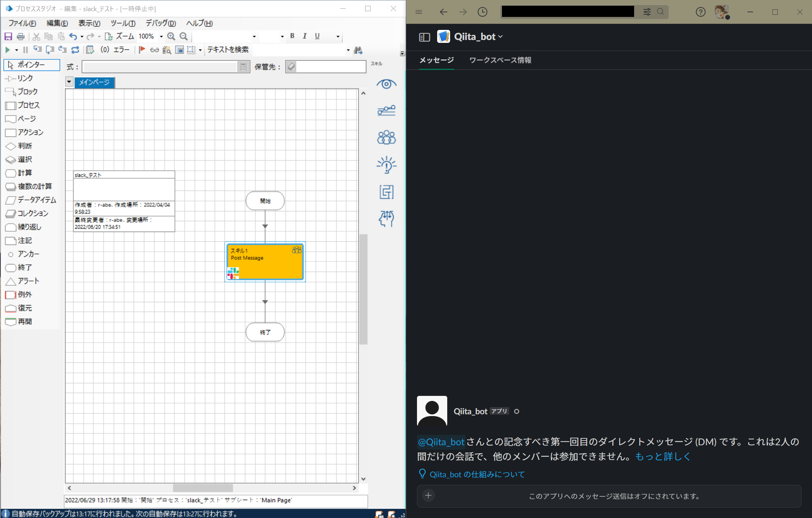Open the page selector dropdown beside メインページ
Screen dimensions: 812x518
(x=69, y=82)
